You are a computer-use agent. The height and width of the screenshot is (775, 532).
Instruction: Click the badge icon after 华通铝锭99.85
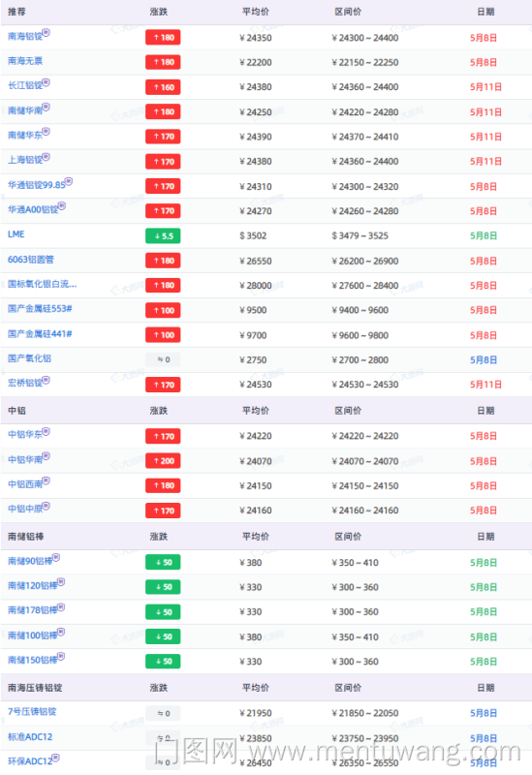(69, 181)
